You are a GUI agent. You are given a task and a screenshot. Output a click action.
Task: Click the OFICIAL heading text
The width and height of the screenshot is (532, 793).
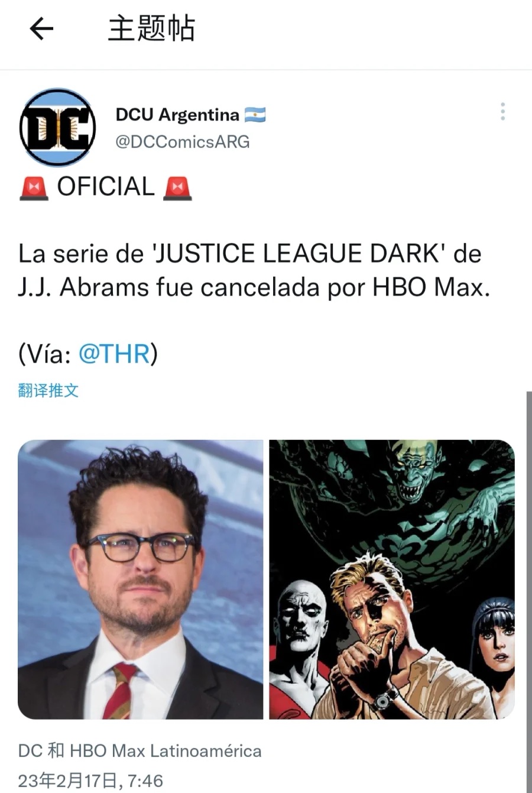click(106, 187)
